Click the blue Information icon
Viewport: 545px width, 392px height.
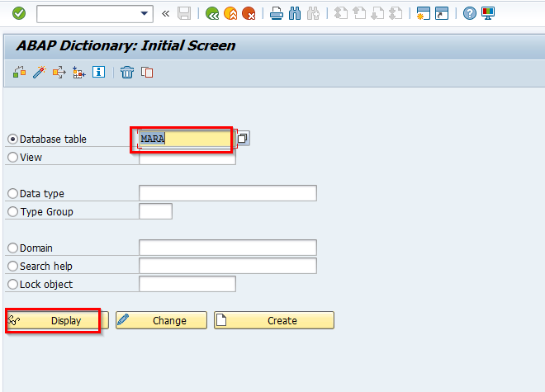tap(99, 73)
